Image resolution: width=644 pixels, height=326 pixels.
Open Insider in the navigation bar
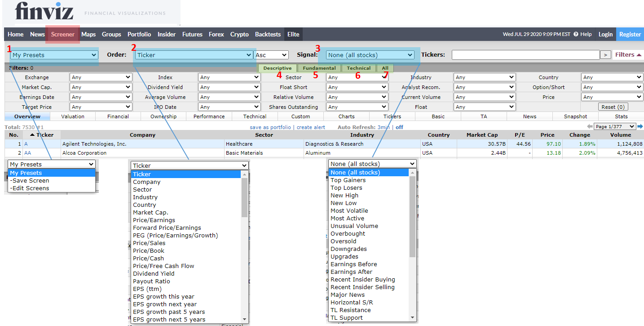pos(167,34)
